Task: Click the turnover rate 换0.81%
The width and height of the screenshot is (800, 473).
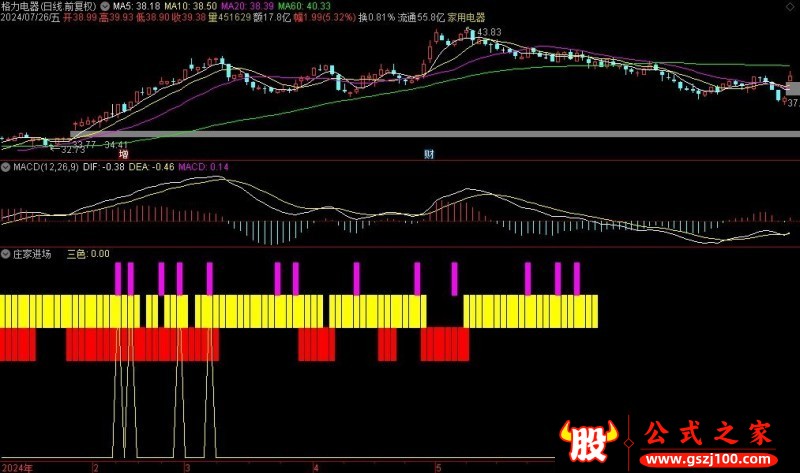Action: (377, 17)
